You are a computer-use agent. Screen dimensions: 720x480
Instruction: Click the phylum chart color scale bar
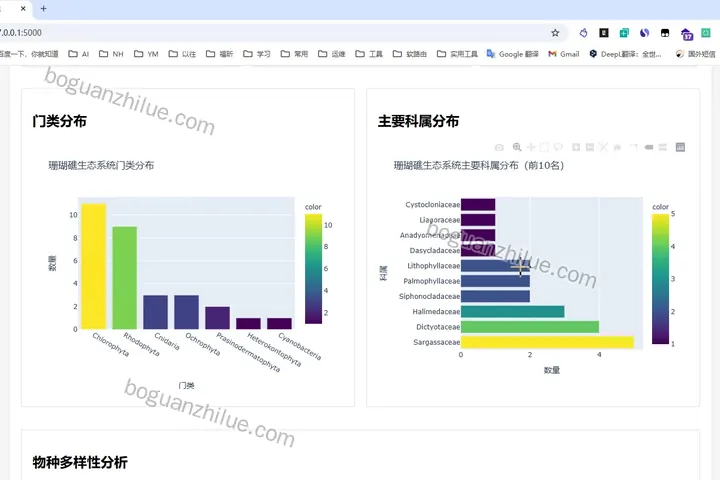(x=313, y=269)
